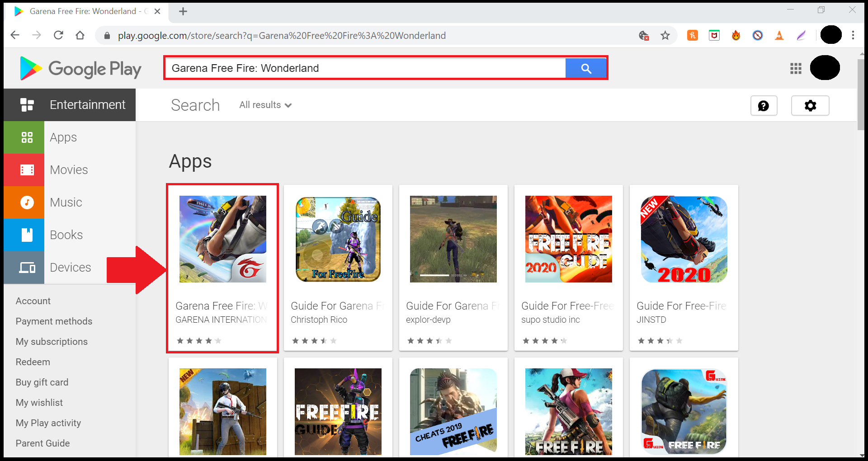Click the Entertainment grid icon
Screen dimensions: 868x461
coord(27,105)
